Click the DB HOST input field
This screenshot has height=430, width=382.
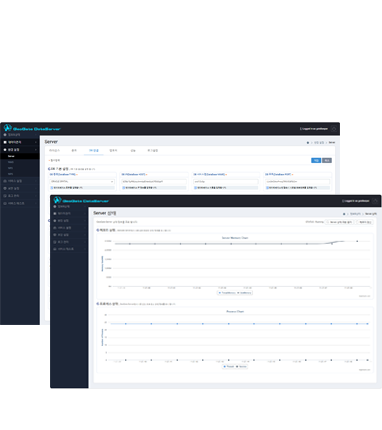154,182
